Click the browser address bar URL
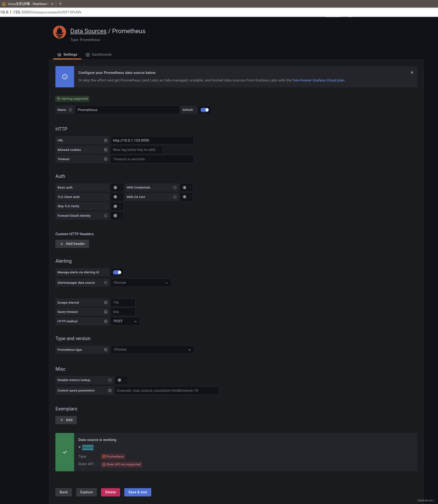Screen dimensions: 438x504 (x=41, y=12)
